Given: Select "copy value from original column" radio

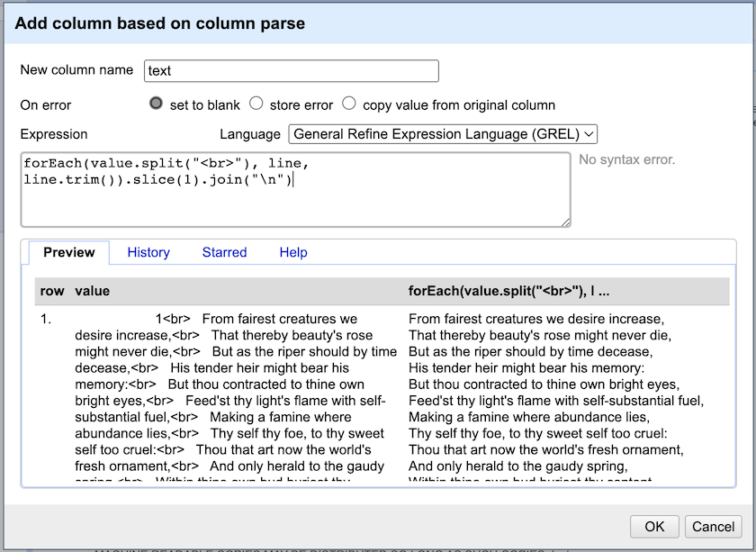Looking at the screenshot, I should [349, 104].
